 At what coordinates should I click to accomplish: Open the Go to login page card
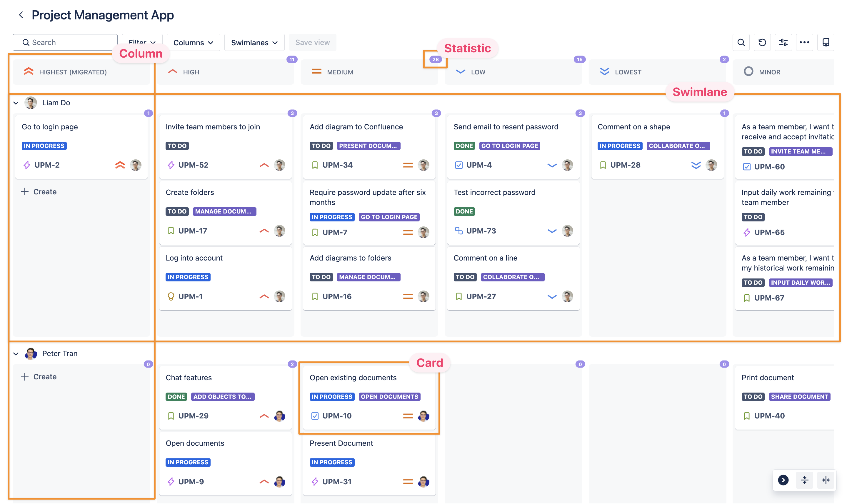[50, 127]
